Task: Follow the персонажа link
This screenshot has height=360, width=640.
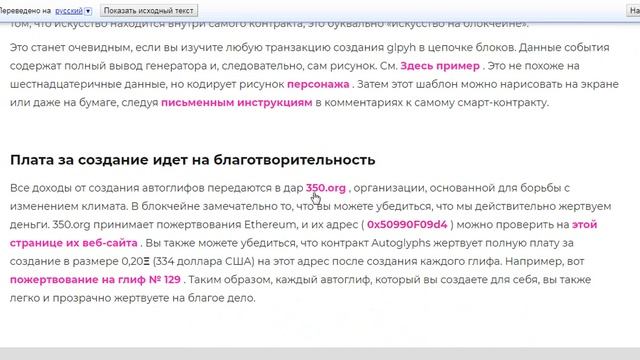Action: coord(318,84)
